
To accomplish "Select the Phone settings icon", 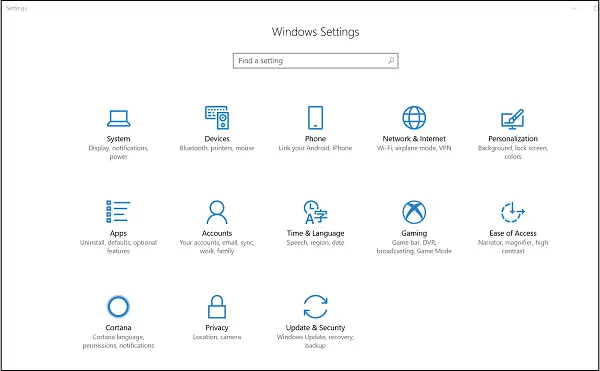I will tap(315, 117).
